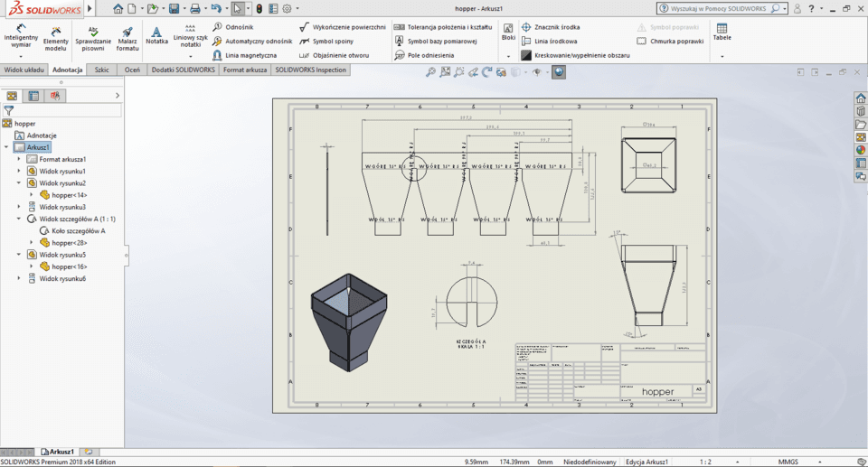Screen dimensions: 868x467
Task: Insert an Odnośnik balloon
Action: tap(234, 27)
